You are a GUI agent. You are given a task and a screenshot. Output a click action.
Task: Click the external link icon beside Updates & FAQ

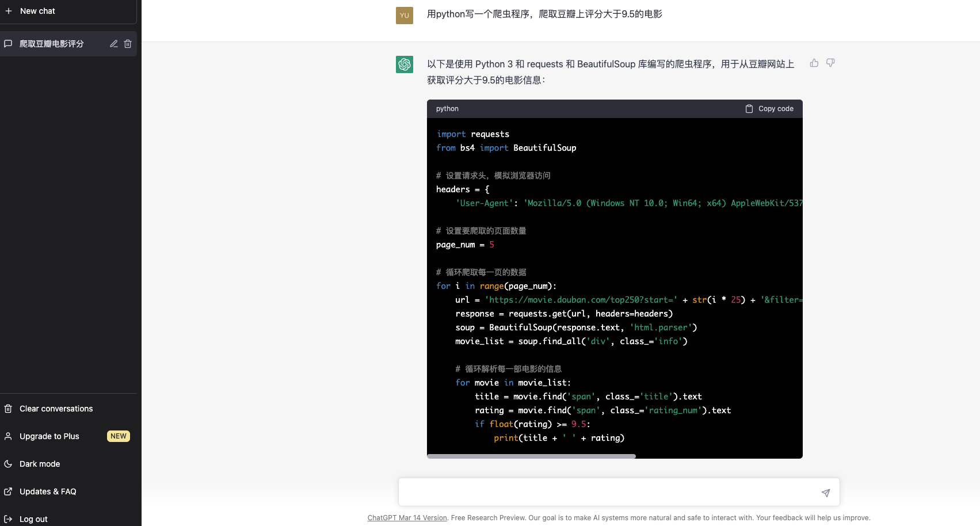(9, 491)
